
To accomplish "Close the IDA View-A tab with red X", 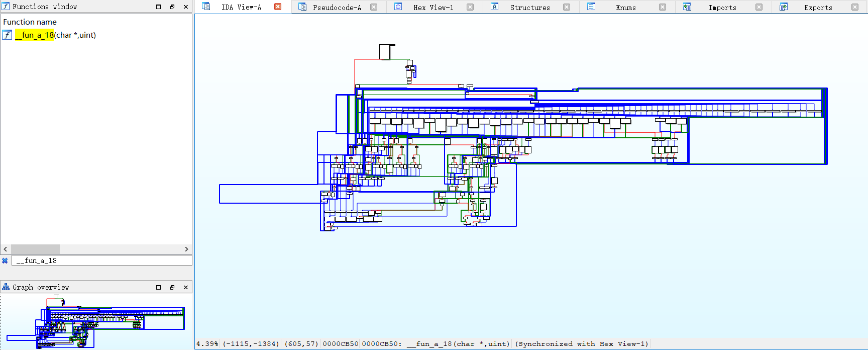I will pos(278,7).
